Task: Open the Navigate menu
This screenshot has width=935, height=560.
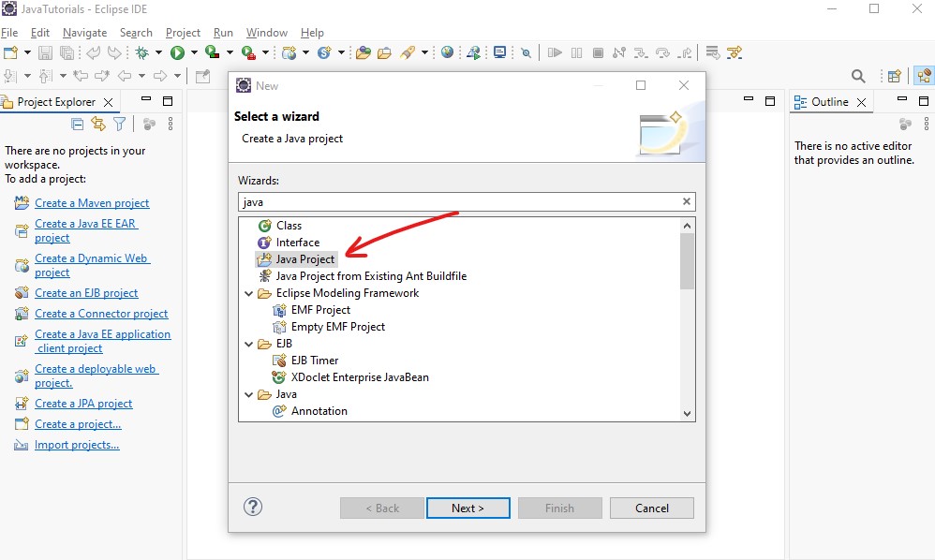Action: (x=84, y=33)
